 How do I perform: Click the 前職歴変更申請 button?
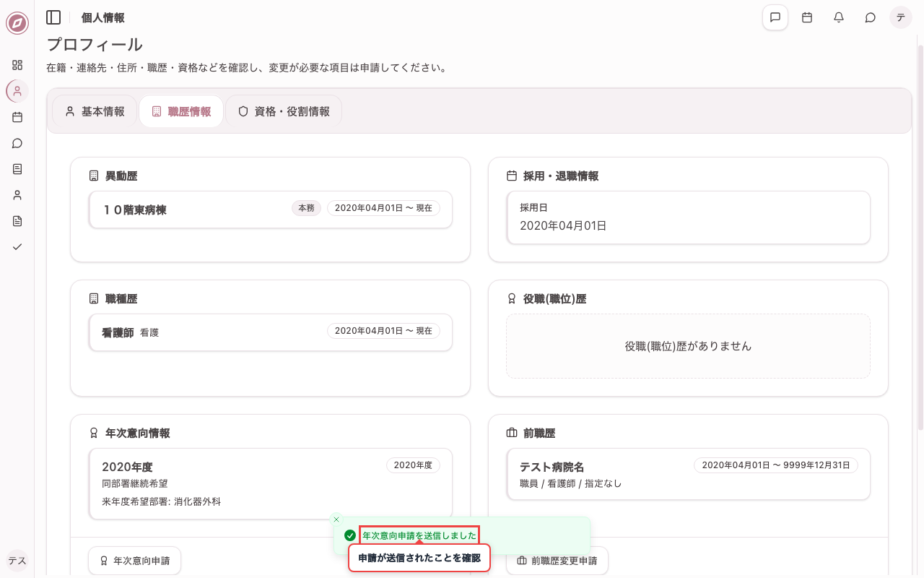[557, 561]
